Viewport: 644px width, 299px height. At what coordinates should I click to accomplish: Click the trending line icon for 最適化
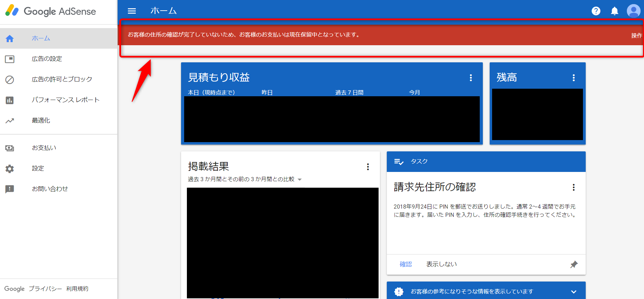pyautogui.click(x=10, y=121)
